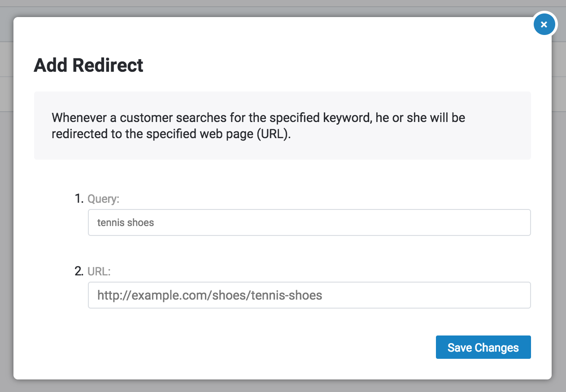
Task: Click the word "redirected" in the description
Action: click(79, 134)
